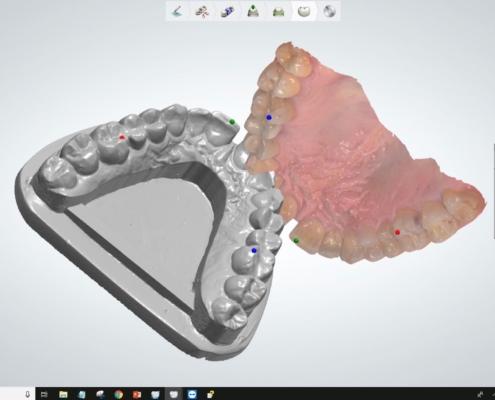Click the blue alignment point on colored scan
Image resolution: width=495 pixels, height=400 pixels.
(x=269, y=117)
